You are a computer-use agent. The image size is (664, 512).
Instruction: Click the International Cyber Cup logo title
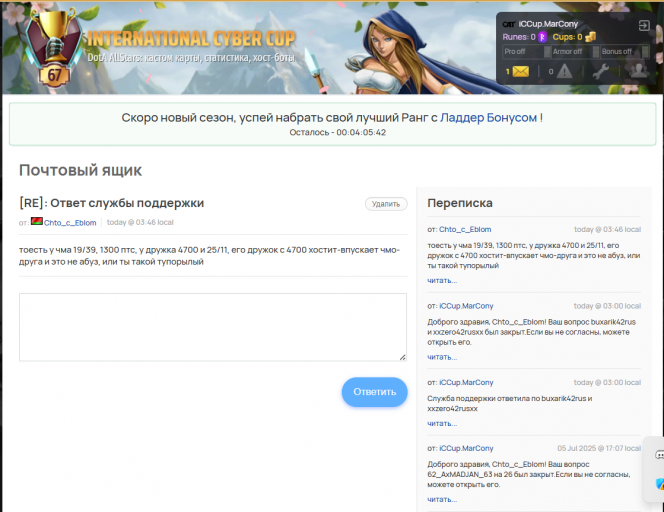(x=191, y=39)
